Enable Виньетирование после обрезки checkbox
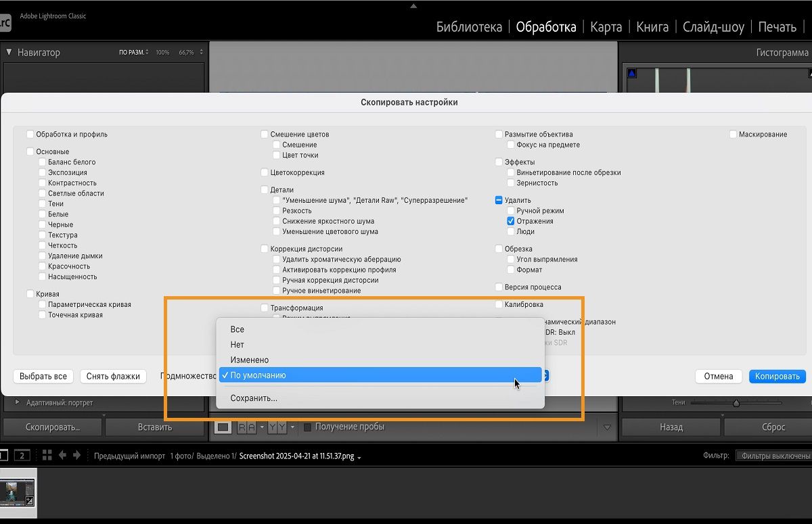 pos(511,172)
